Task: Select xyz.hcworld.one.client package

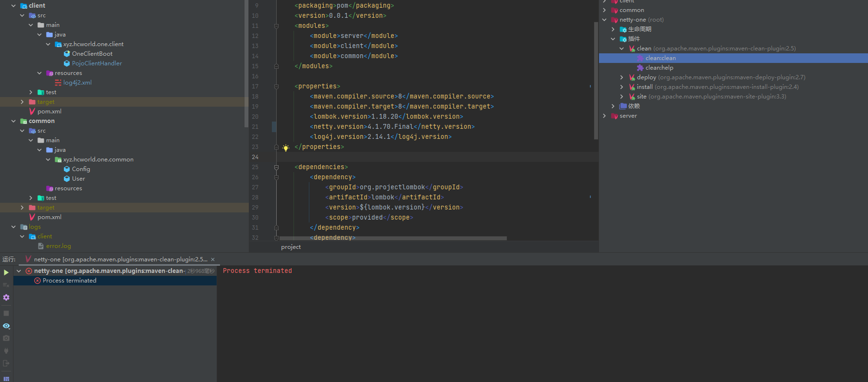Action: (x=93, y=44)
